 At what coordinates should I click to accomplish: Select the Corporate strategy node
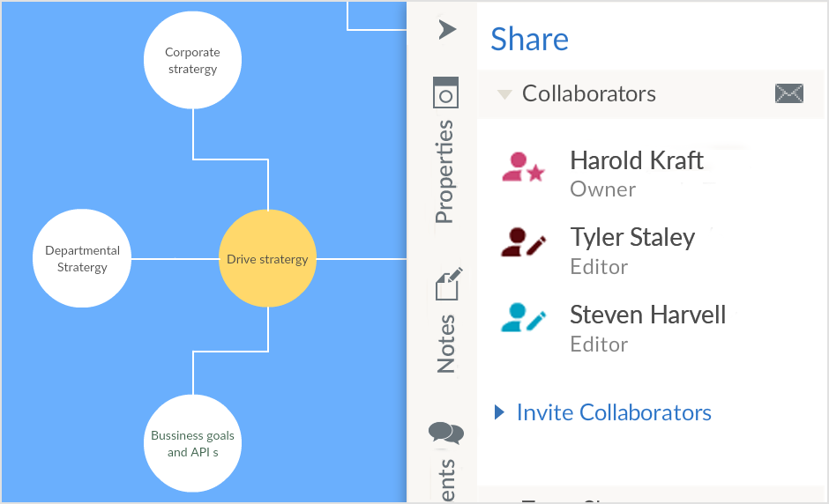pos(192,61)
